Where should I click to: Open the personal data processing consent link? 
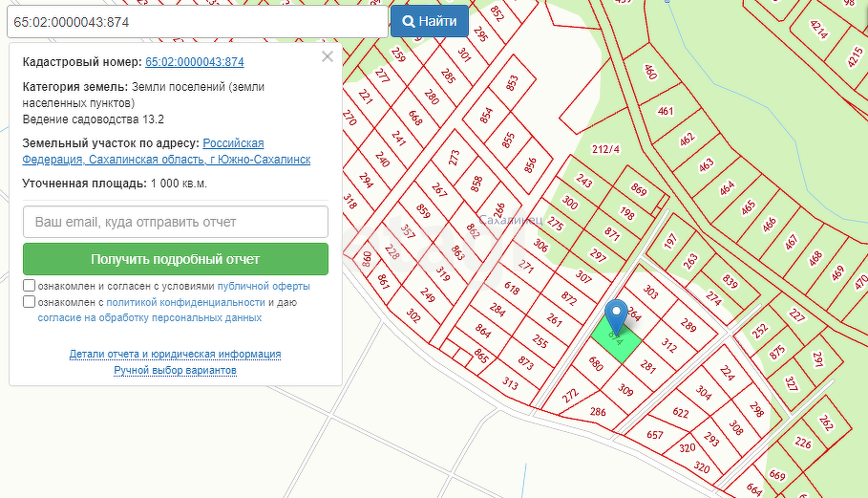coord(149,317)
